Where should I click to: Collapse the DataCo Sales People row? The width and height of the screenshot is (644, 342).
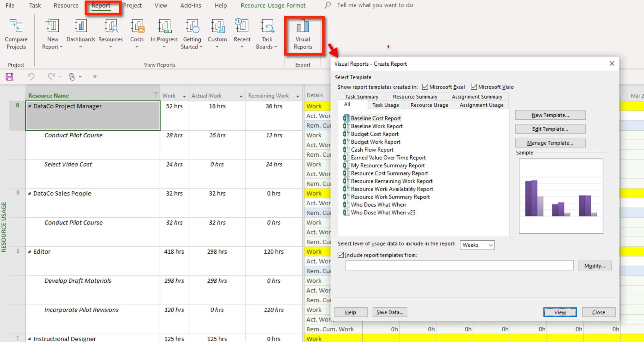click(x=29, y=193)
